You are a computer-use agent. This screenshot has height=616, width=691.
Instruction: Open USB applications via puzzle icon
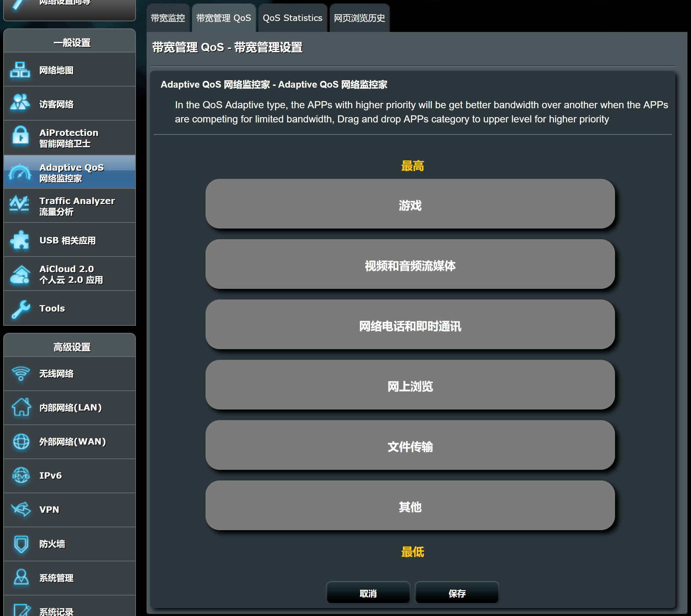[20, 240]
